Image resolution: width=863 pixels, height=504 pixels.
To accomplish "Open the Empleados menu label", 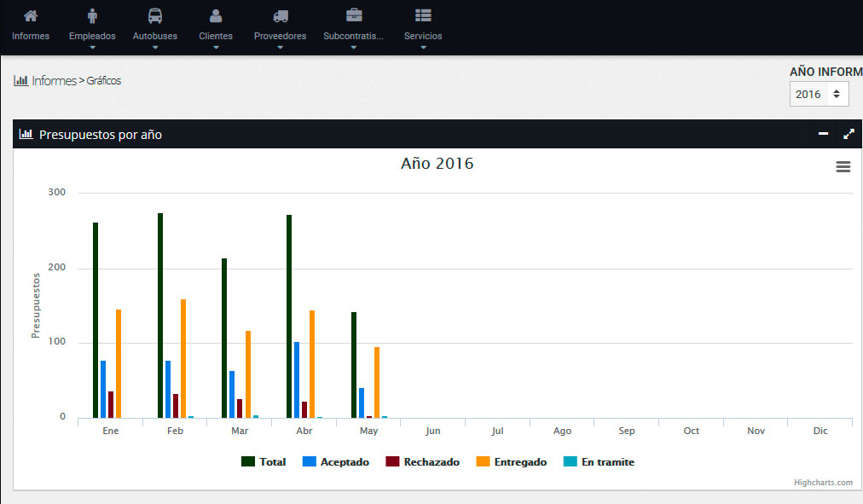I will pyautogui.click(x=92, y=36).
